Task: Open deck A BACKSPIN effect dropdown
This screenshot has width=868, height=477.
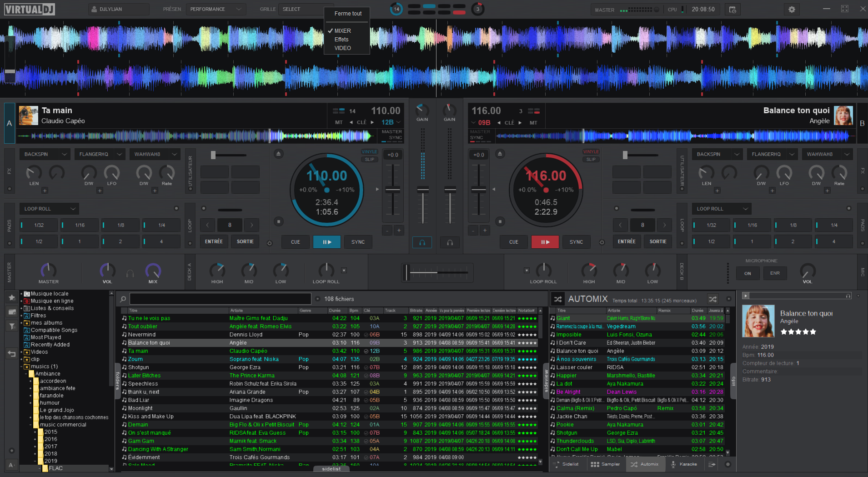Action: coord(45,154)
